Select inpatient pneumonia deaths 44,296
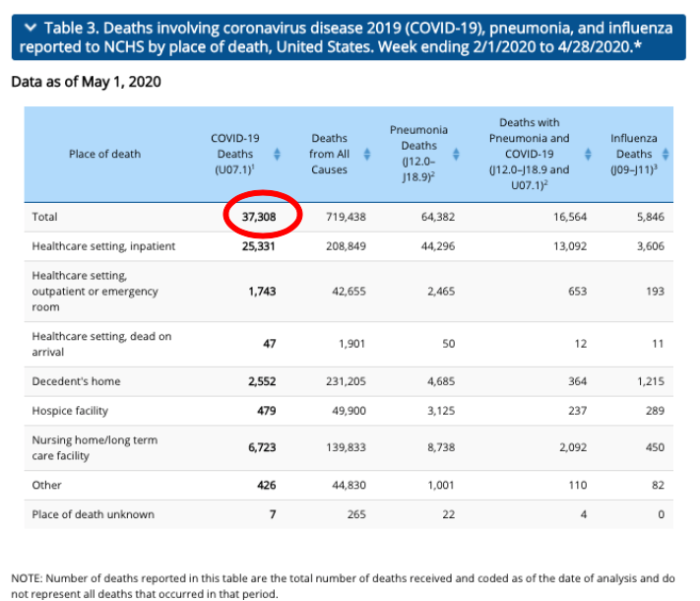The image size is (700, 601). [438, 246]
